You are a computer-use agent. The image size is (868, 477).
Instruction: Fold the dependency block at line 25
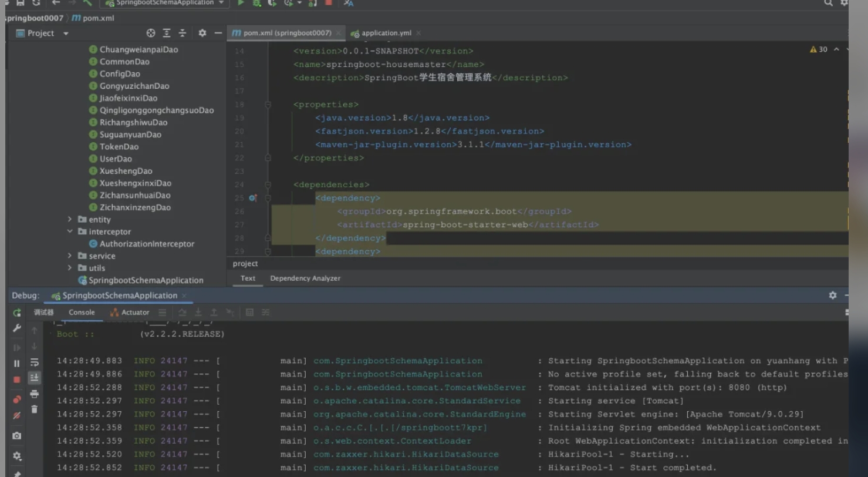(268, 198)
